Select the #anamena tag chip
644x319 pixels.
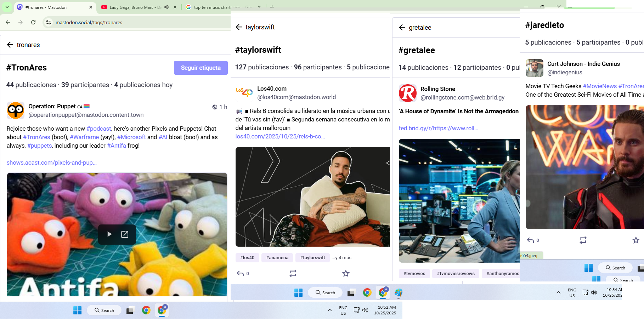277,258
